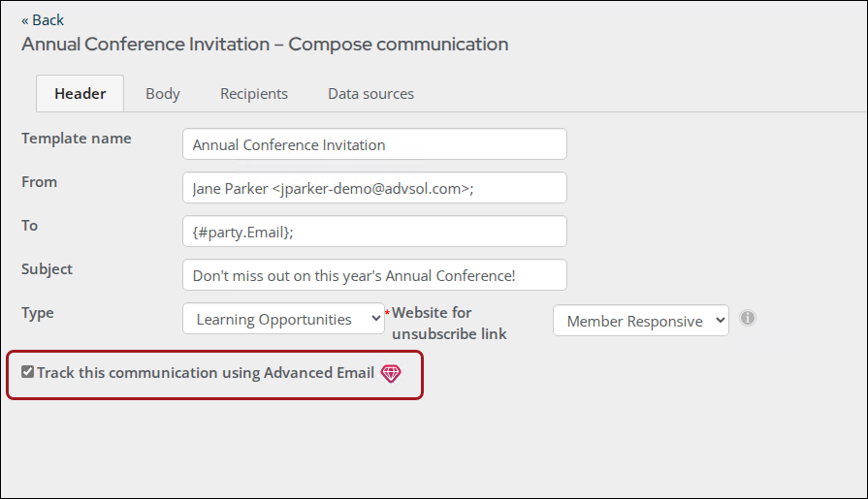
Task: Click the To field containing {#party.Email}
Action: (374, 232)
